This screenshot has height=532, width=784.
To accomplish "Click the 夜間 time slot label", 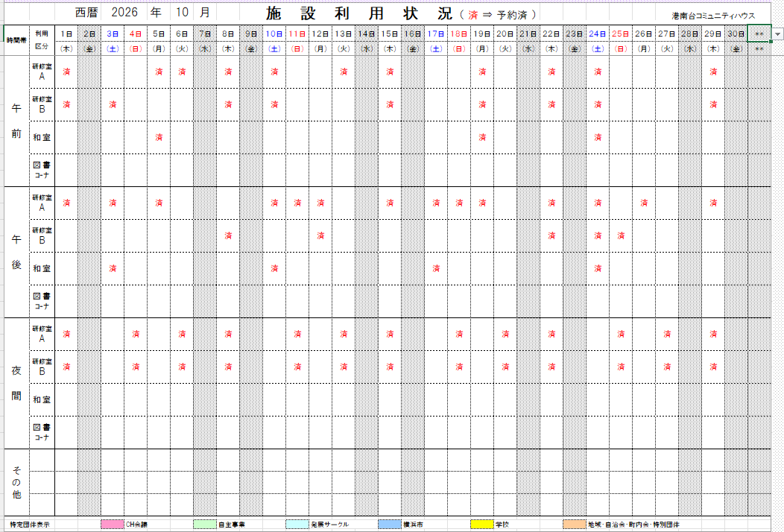I will 16,383.
